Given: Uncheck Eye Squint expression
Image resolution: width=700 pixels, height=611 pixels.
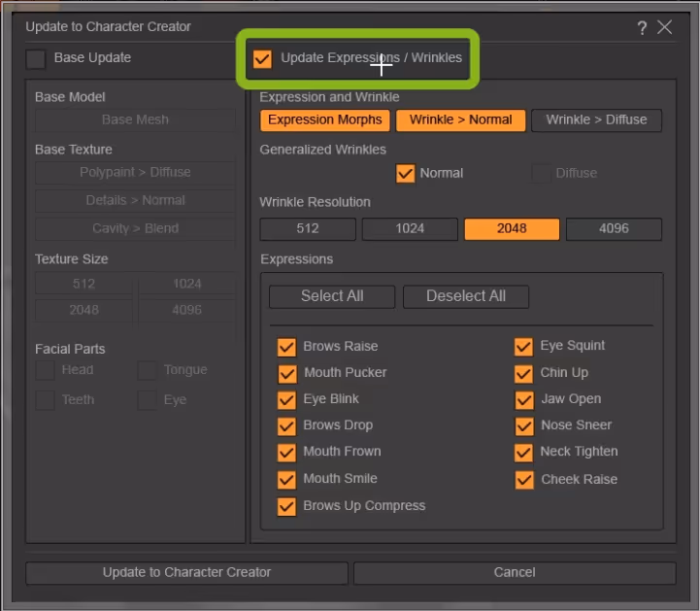Looking at the screenshot, I should [523, 347].
